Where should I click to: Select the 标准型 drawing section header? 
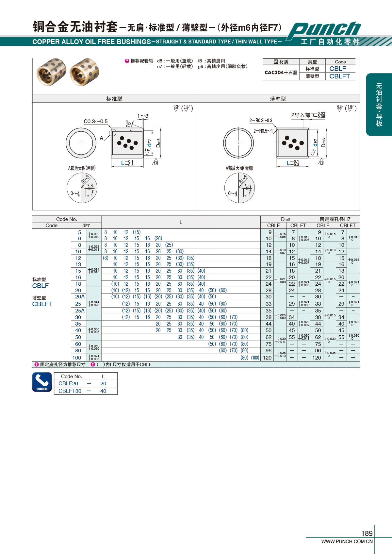114,99
